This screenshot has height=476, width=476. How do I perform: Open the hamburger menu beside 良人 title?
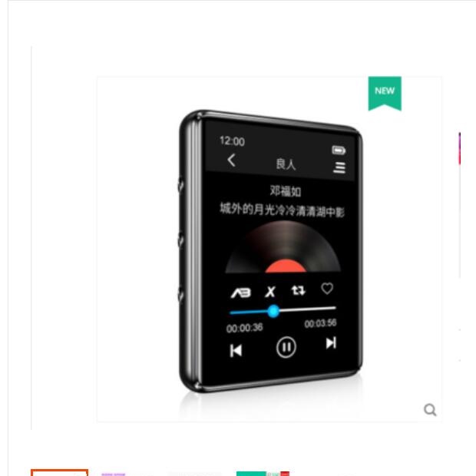[339, 167]
